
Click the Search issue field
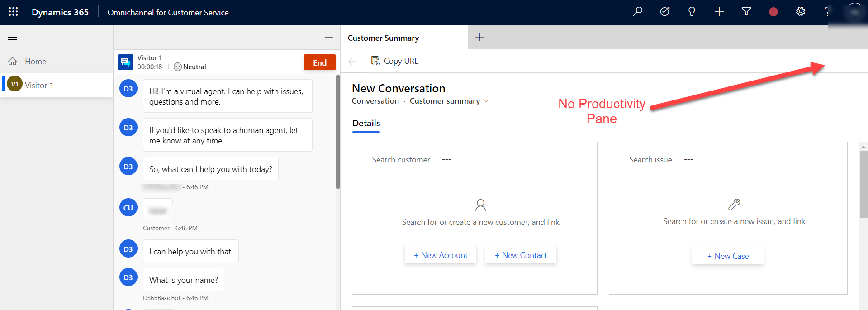pyautogui.click(x=734, y=160)
